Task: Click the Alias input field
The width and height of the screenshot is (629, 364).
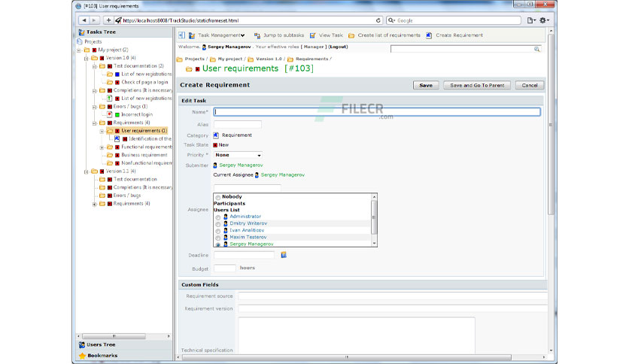Action: (x=238, y=125)
